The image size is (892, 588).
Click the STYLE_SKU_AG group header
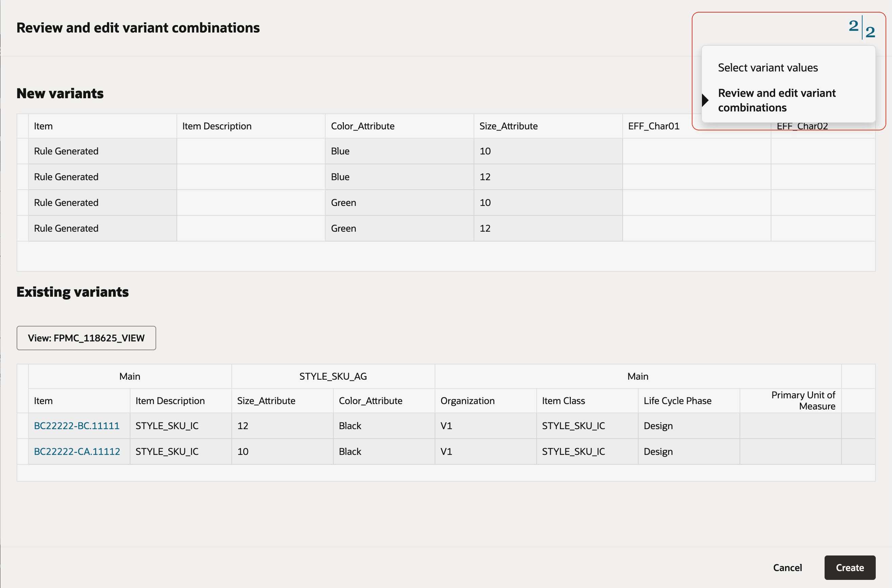pos(333,377)
